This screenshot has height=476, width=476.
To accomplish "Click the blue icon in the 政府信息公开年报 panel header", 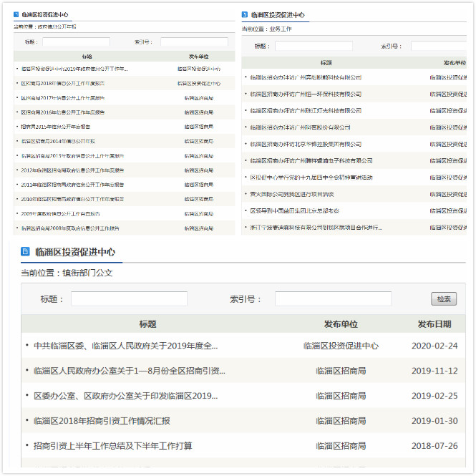I will coord(16,14).
